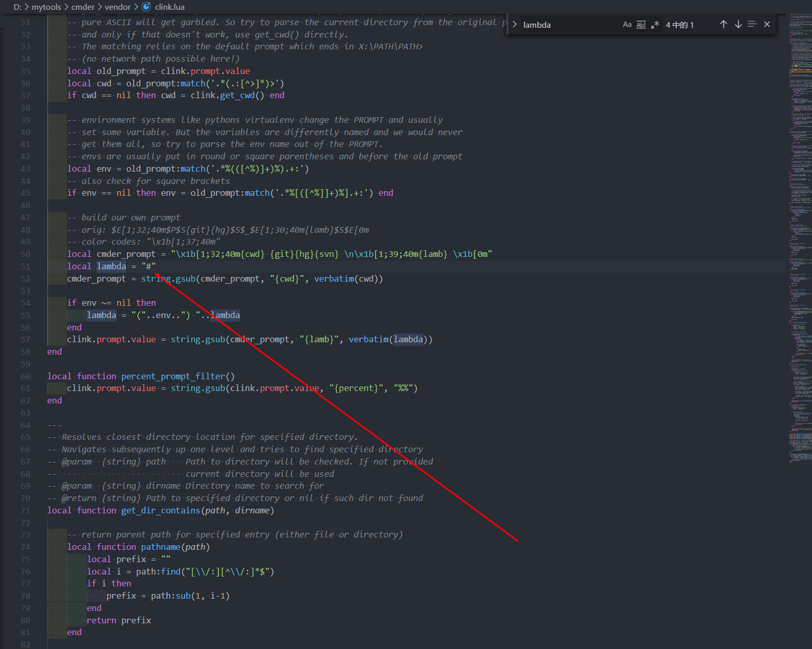Select the cmder breadcrumb segment

pos(83,7)
